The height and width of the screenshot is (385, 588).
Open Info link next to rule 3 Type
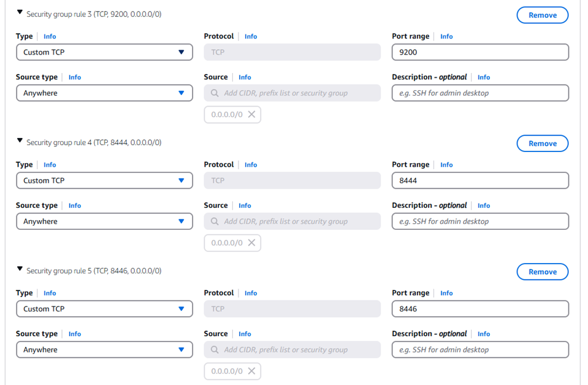pos(50,37)
